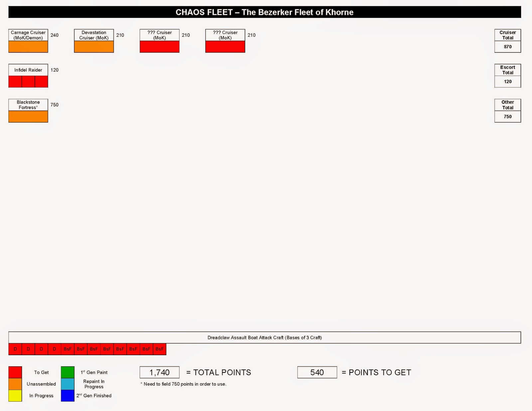Click the "Need to field 750 points" footnote

click(x=183, y=384)
